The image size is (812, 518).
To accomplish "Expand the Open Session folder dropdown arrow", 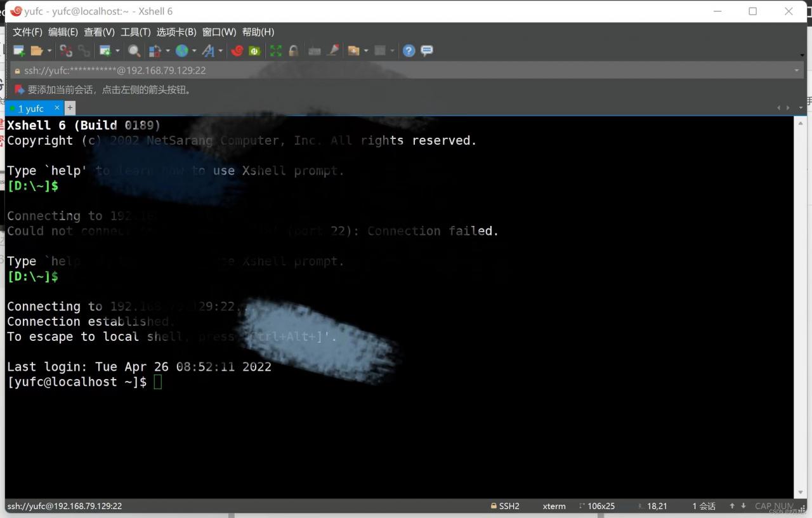I will 48,51.
